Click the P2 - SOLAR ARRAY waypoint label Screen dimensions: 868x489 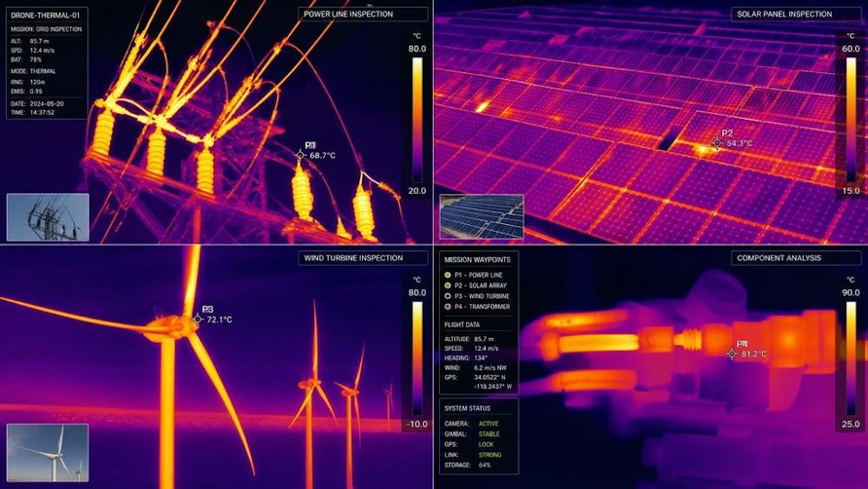481,285
